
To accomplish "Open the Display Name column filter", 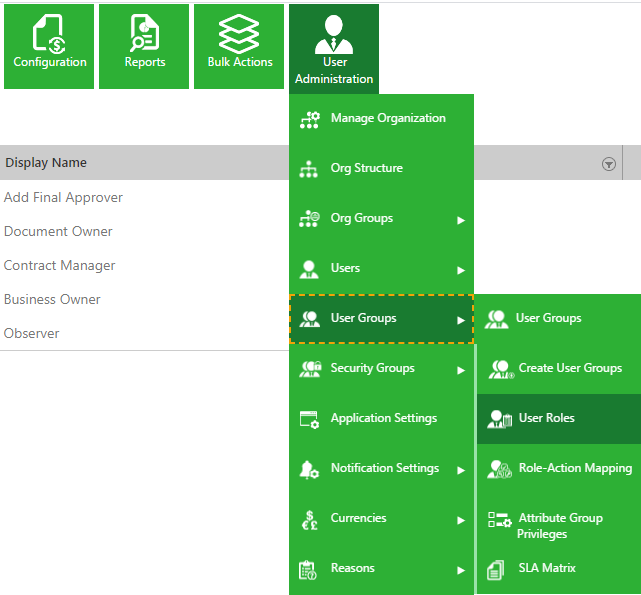I will [608, 164].
